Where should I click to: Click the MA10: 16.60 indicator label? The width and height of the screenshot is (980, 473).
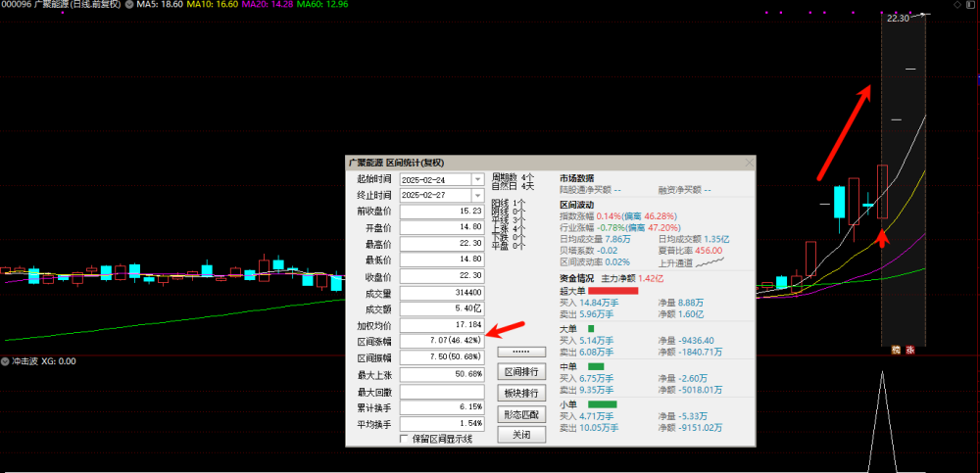(214, 4)
